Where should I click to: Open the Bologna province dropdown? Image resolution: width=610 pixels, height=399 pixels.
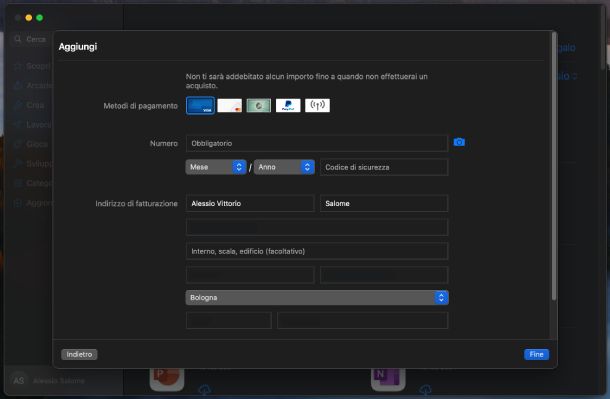pyautogui.click(x=317, y=298)
